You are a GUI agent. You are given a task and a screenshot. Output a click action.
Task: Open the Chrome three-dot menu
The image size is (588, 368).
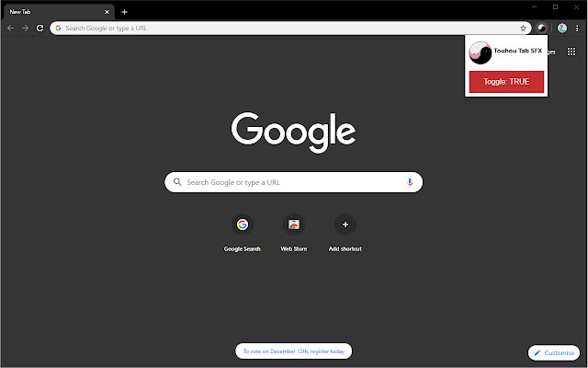[577, 29]
